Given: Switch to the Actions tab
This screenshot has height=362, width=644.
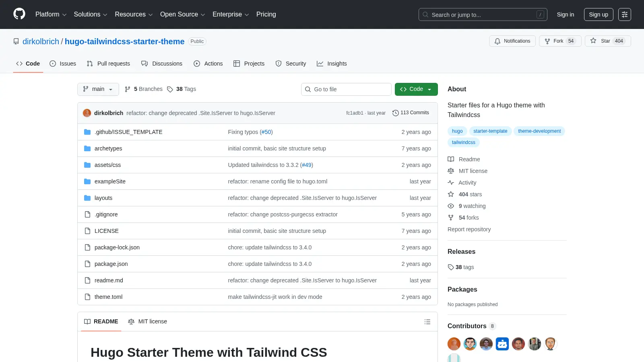Looking at the screenshot, I should 208,64.
